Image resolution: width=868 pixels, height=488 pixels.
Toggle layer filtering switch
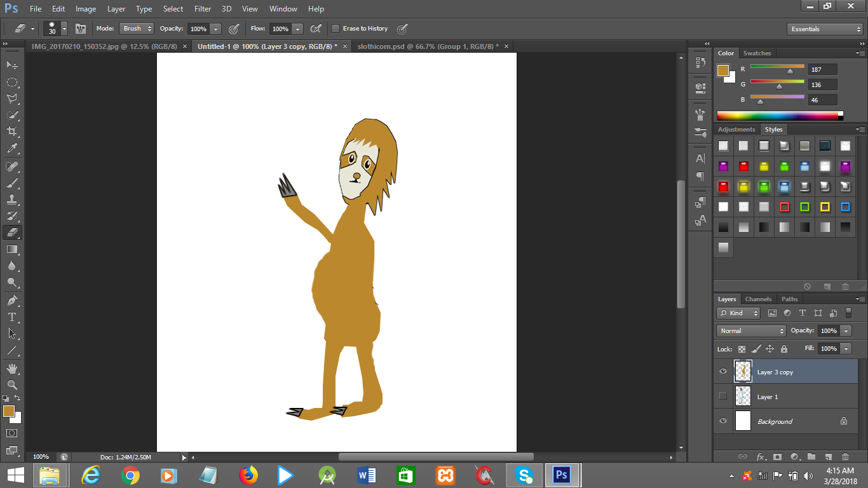pos(848,313)
